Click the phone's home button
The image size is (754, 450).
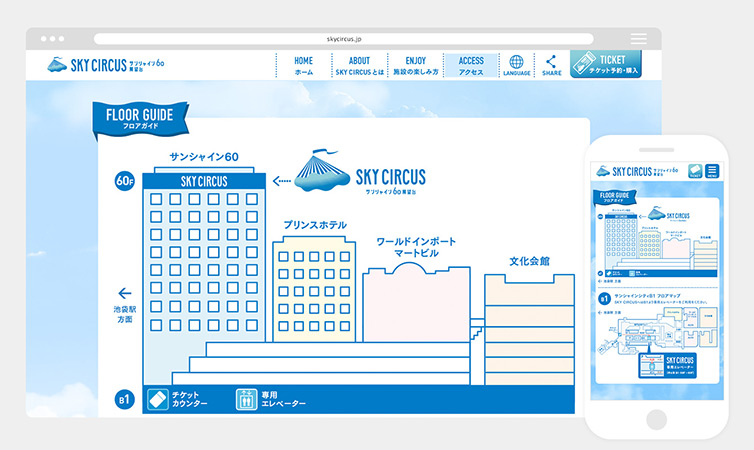tap(656, 419)
